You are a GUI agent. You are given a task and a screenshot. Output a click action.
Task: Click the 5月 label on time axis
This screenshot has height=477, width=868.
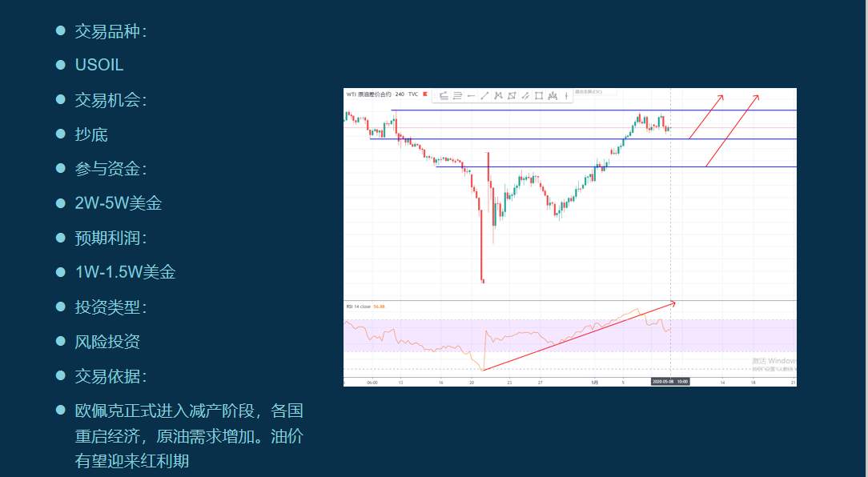click(594, 382)
